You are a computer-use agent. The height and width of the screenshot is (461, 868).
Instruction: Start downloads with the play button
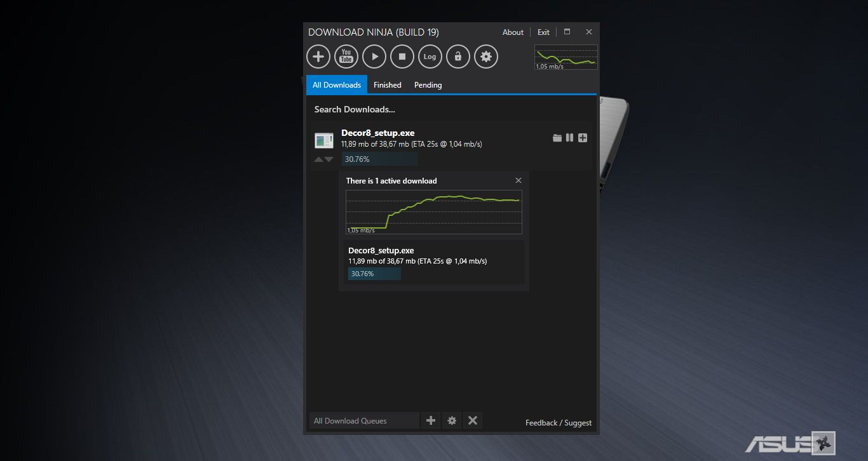pos(374,57)
